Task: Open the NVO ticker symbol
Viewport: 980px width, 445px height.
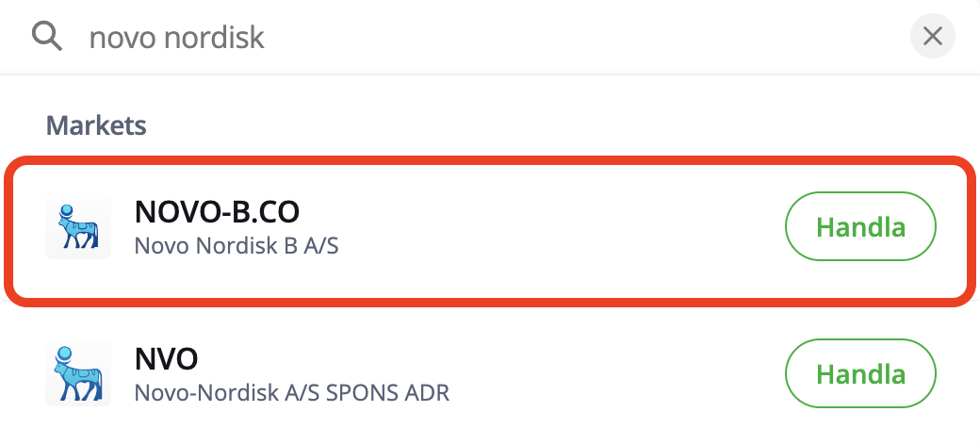Action: tap(167, 359)
